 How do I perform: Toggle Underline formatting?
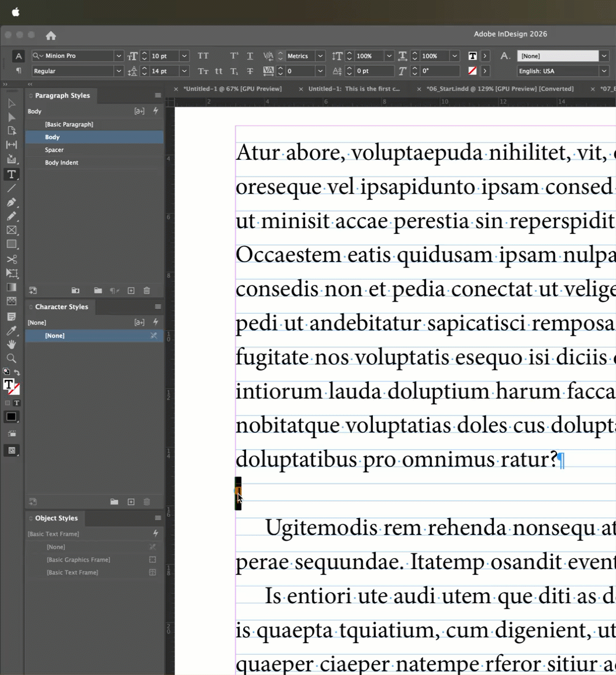tap(250, 56)
